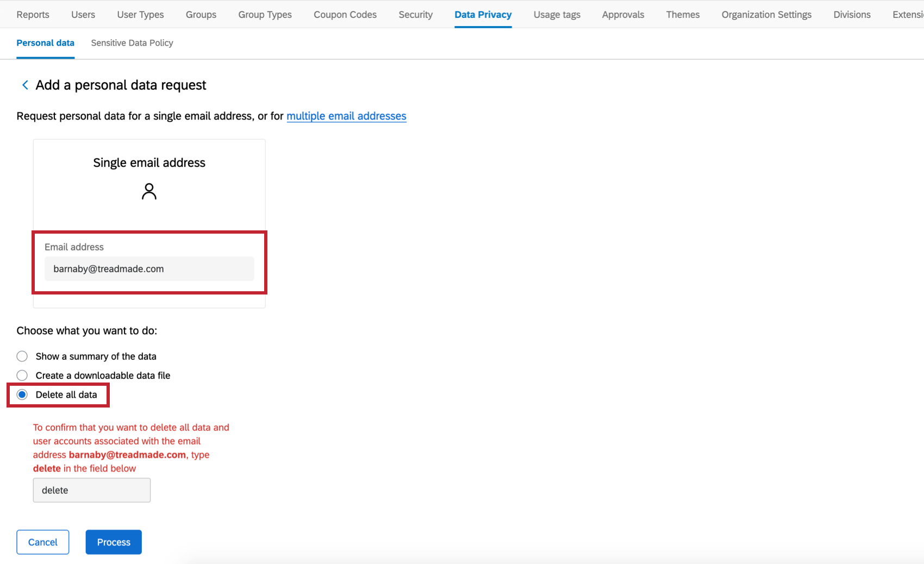Viewport: 924px width, 564px height.
Task: Click the person icon in Single email address card
Action: point(149,191)
